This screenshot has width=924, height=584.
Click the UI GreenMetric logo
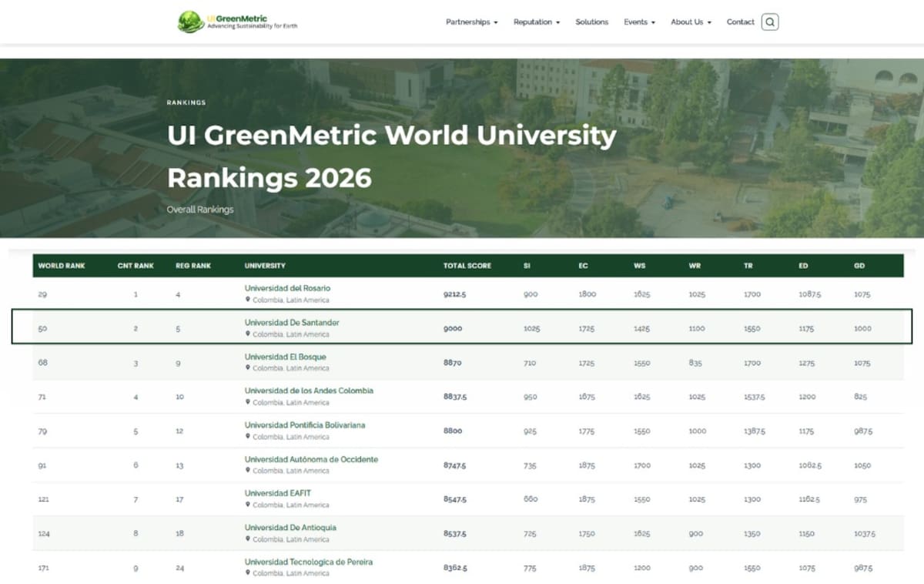click(x=237, y=22)
